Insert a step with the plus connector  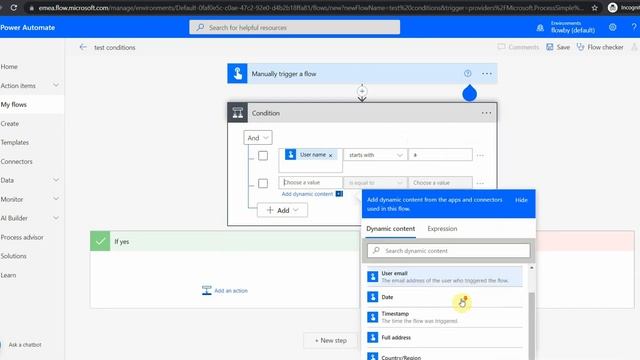pos(362,91)
